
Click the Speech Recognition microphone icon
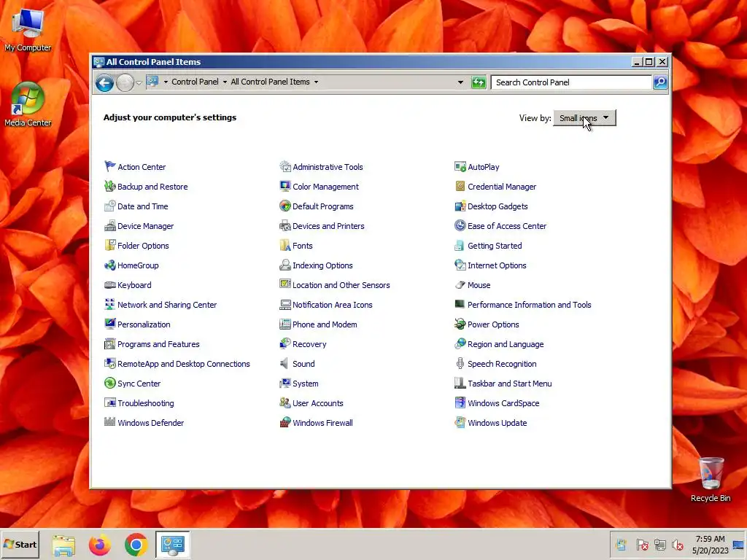pos(460,363)
